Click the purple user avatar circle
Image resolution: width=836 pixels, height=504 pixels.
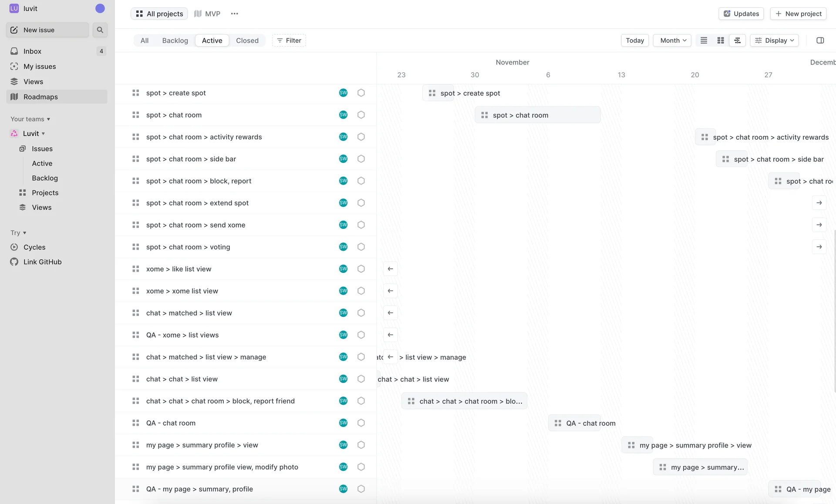pyautogui.click(x=100, y=9)
